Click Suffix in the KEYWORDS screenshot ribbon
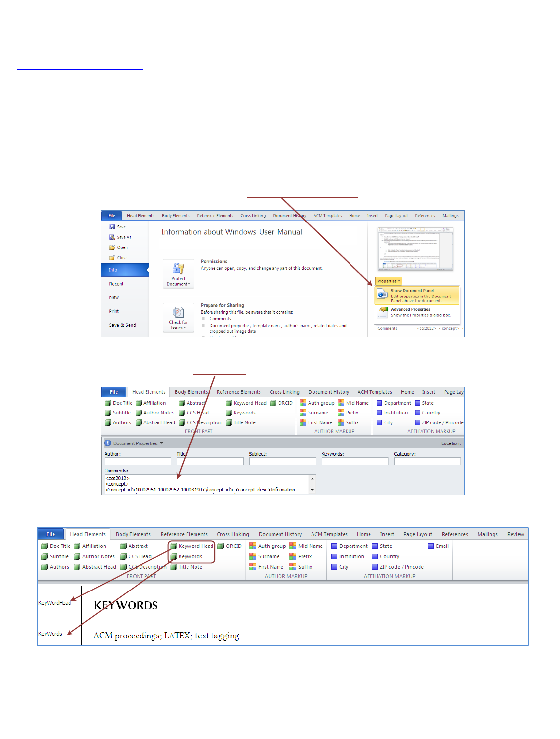This screenshot has height=739, width=560. pos(301,567)
